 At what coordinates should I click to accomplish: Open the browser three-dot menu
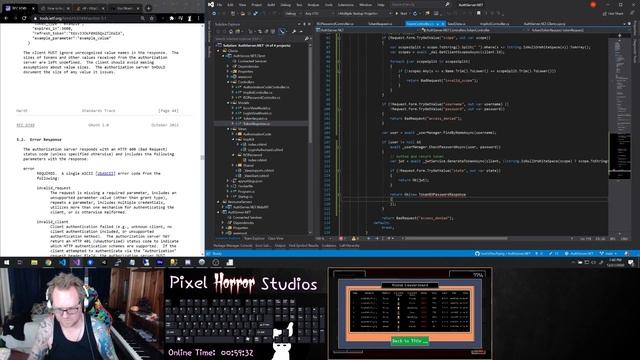pos(199,18)
